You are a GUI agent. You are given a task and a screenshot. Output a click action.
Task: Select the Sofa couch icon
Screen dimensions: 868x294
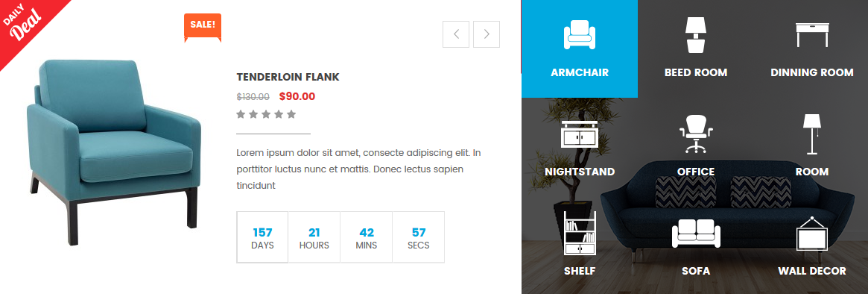tap(696, 233)
